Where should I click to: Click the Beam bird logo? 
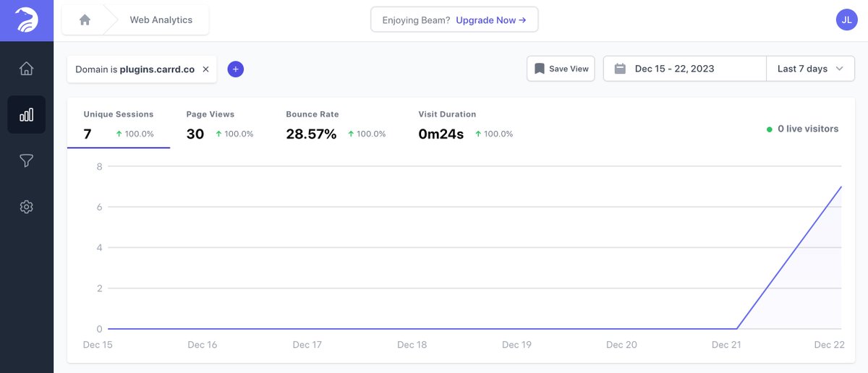[x=27, y=20]
